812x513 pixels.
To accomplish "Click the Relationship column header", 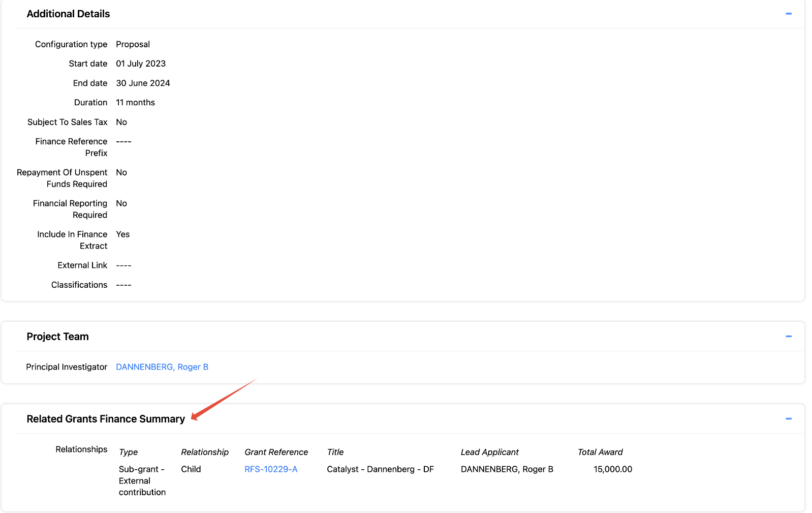I will [x=205, y=452].
